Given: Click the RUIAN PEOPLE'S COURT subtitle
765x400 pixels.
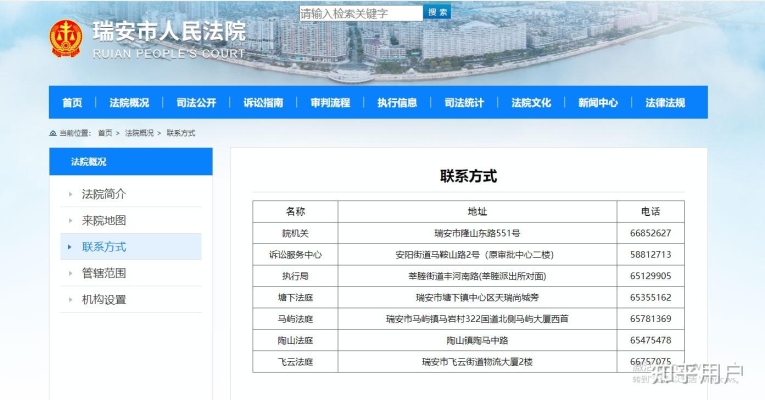Looking at the screenshot, I should pos(169,54).
